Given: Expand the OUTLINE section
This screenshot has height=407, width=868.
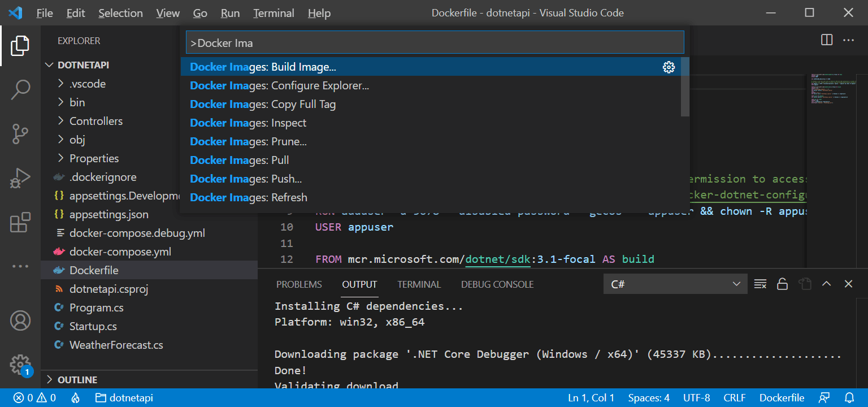Looking at the screenshot, I should tap(77, 380).
